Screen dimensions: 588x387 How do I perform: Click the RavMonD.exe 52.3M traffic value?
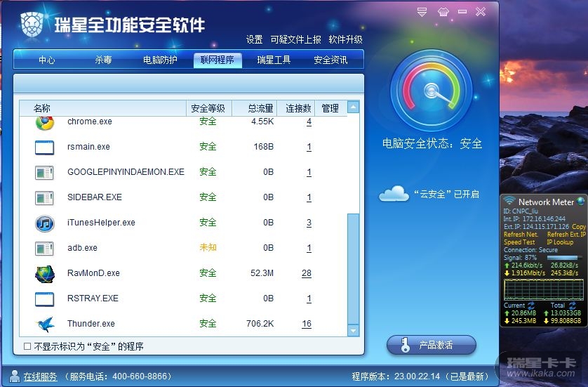(262, 273)
